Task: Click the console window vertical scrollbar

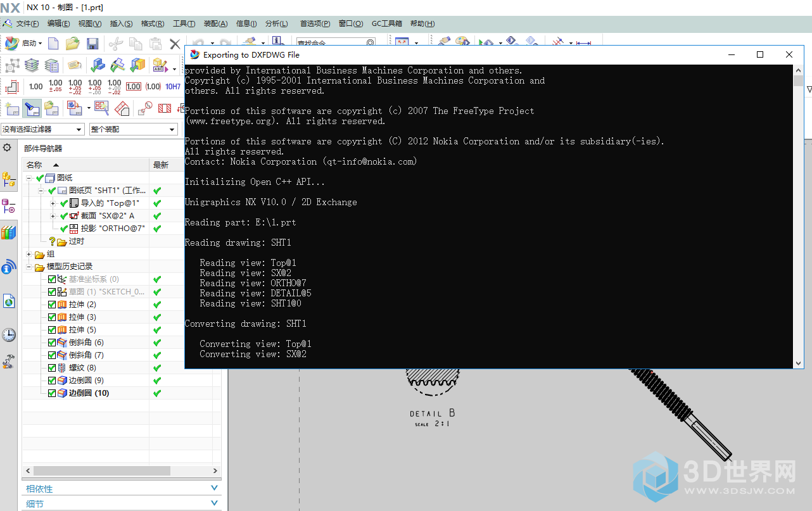Action: (x=799, y=215)
